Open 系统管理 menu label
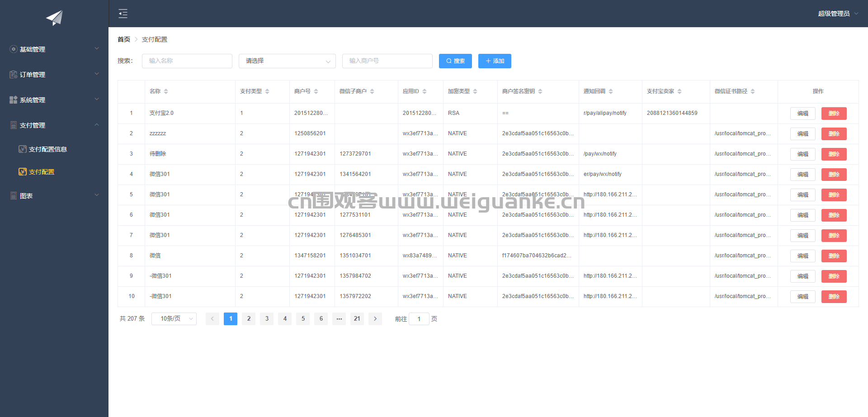 tap(33, 100)
